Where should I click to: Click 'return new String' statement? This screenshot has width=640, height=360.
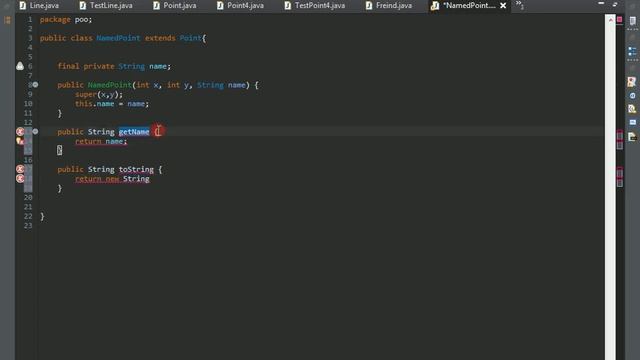click(112, 179)
